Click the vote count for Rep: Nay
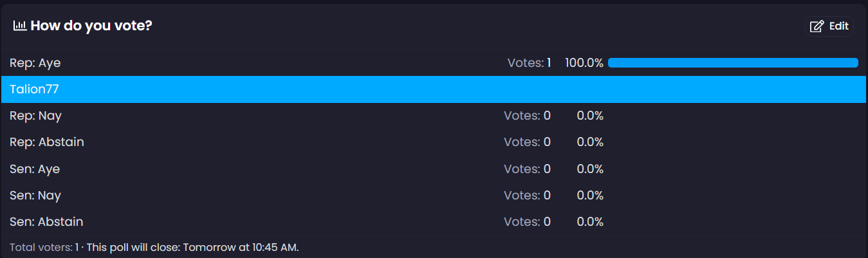The image size is (868, 258). tap(527, 116)
